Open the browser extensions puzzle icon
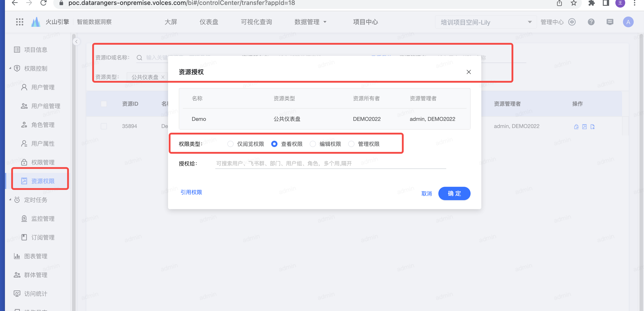 [591, 3]
